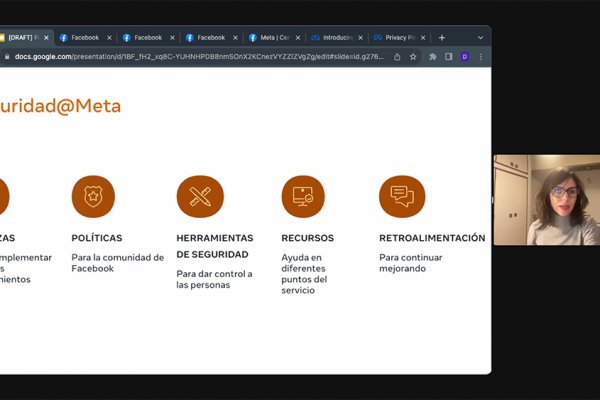Click the Recursos monitor icon
This screenshot has width=600, height=400.
303,196
